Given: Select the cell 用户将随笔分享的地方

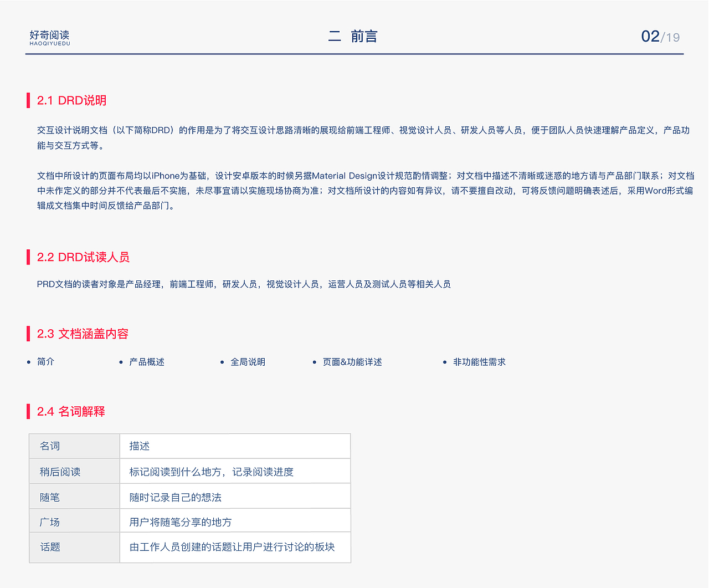Looking at the screenshot, I should pos(235,521).
